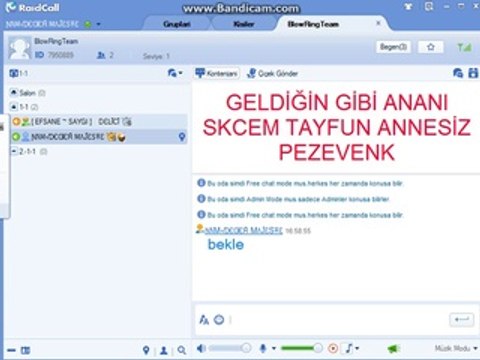The image size is (480, 360).
Task: Open the online status dropdown arrow
Action: (x=98, y=24)
